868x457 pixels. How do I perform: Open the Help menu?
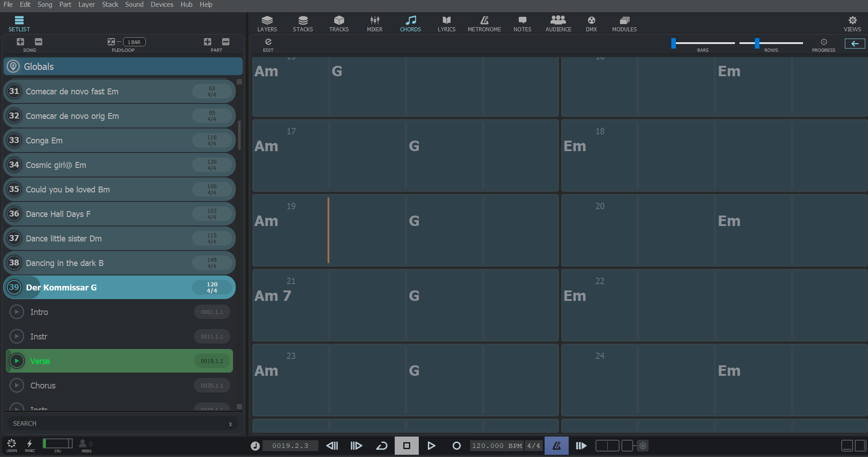coord(206,5)
